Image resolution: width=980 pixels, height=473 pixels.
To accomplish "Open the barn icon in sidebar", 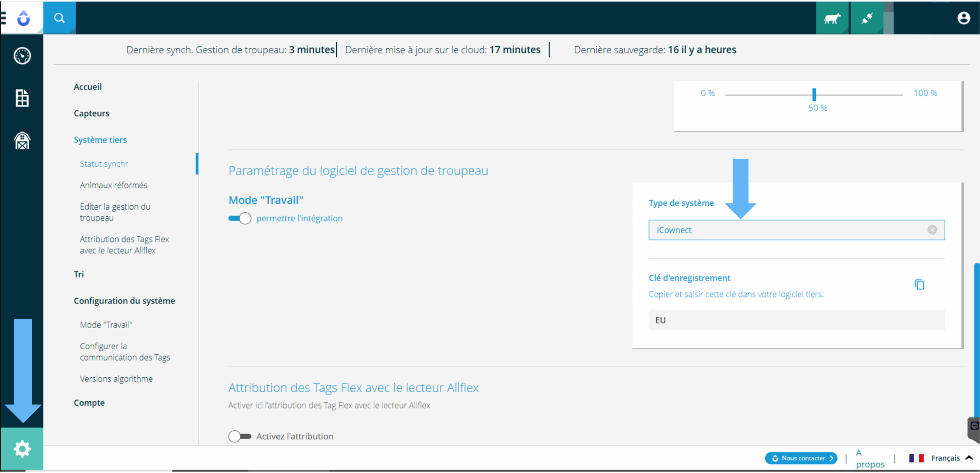I will point(22,140).
